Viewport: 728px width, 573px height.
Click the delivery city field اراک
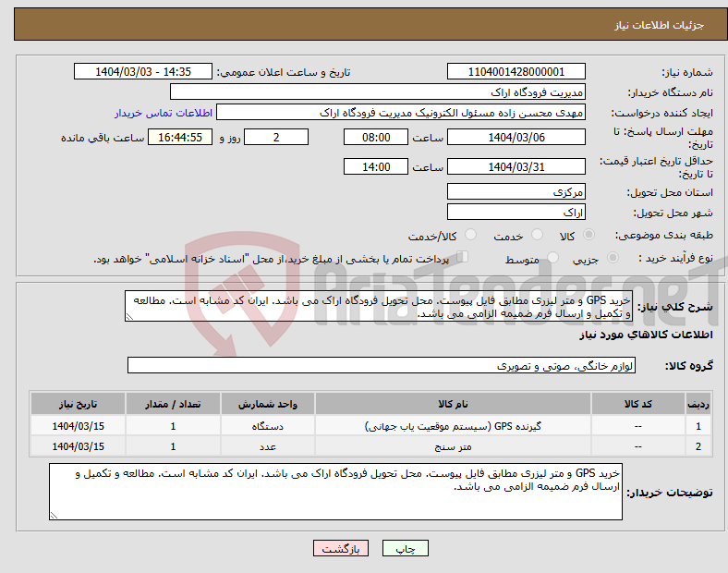pos(516,213)
